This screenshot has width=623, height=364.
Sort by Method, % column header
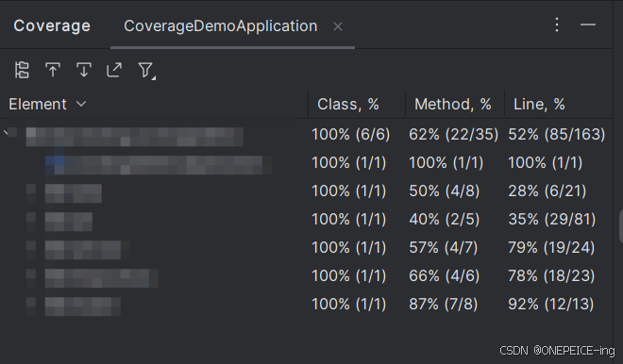coord(453,105)
